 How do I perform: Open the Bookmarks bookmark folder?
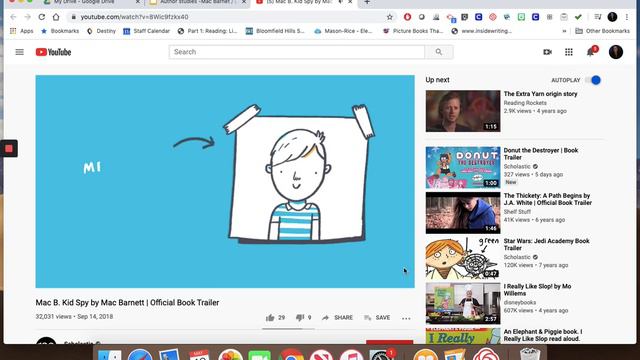point(60,31)
